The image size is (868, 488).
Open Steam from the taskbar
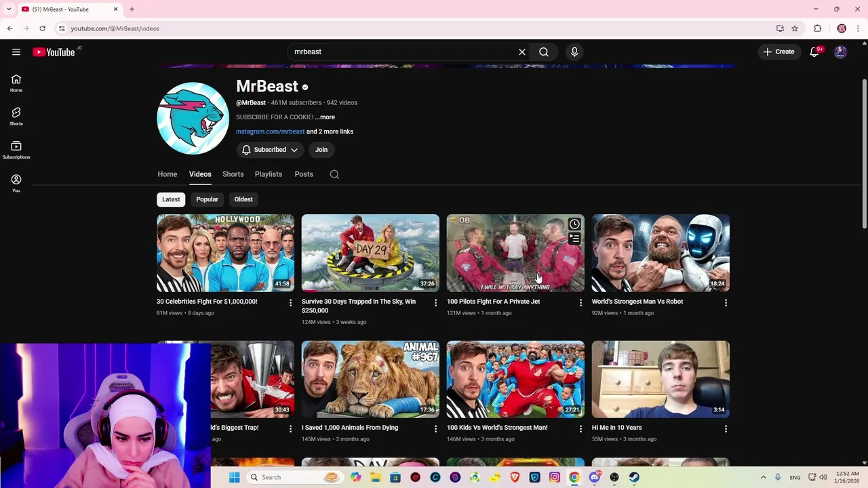click(634, 477)
